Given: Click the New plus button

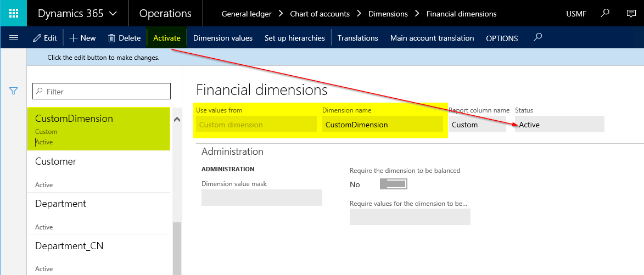Looking at the screenshot, I should 82,38.
